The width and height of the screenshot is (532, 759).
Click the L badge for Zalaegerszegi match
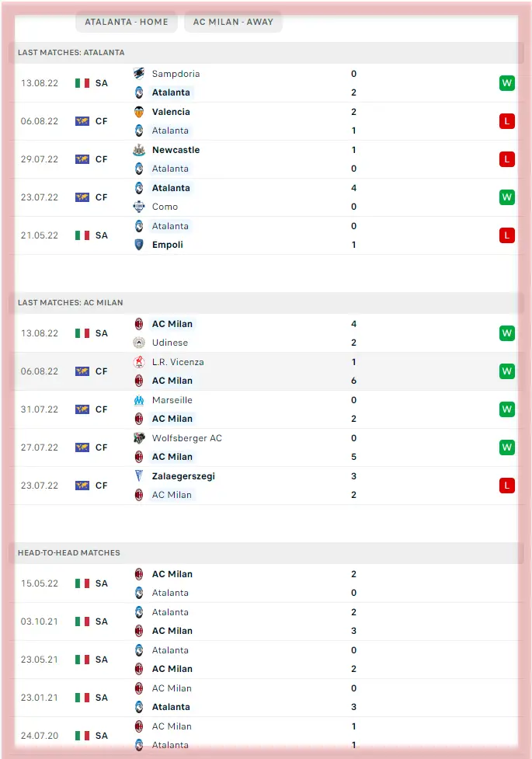pyautogui.click(x=507, y=486)
